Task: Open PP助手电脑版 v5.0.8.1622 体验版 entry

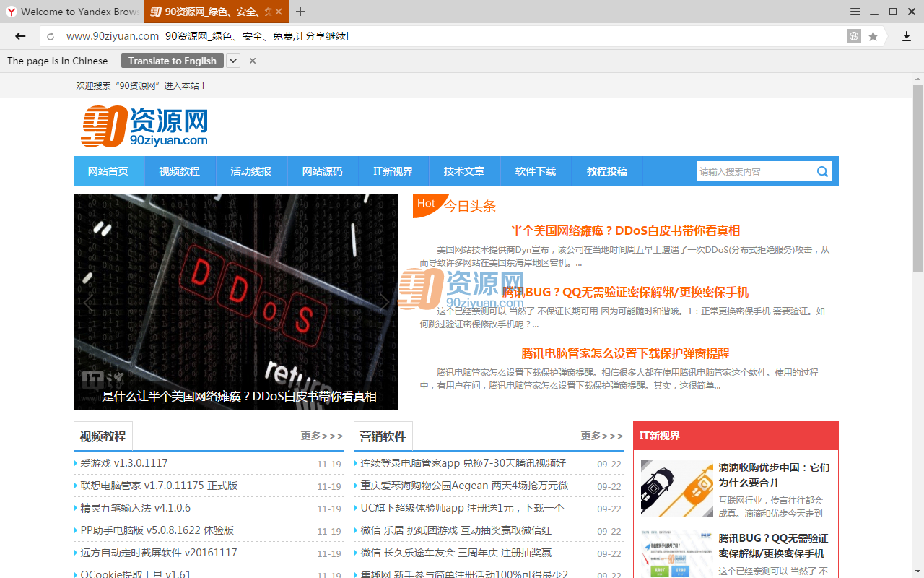Action: click(x=157, y=530)
